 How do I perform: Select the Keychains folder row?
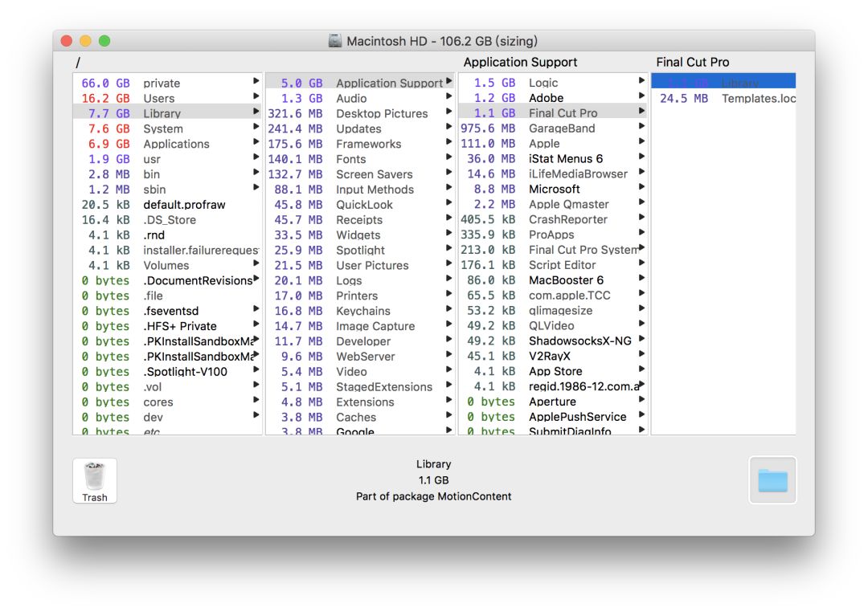360,311
